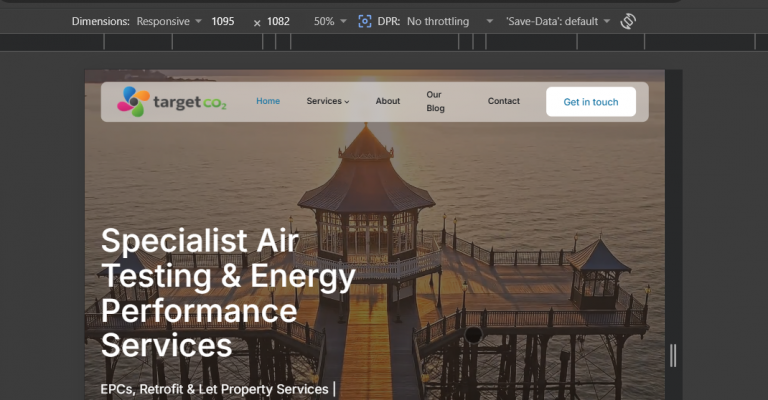
Task: Click the viewport height field showing 1082
Action: tap(278, 21)
